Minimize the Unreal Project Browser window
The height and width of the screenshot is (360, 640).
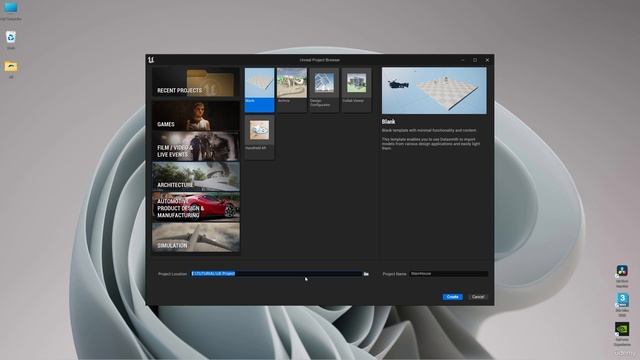pyautogui.click(x=462, y=60)
